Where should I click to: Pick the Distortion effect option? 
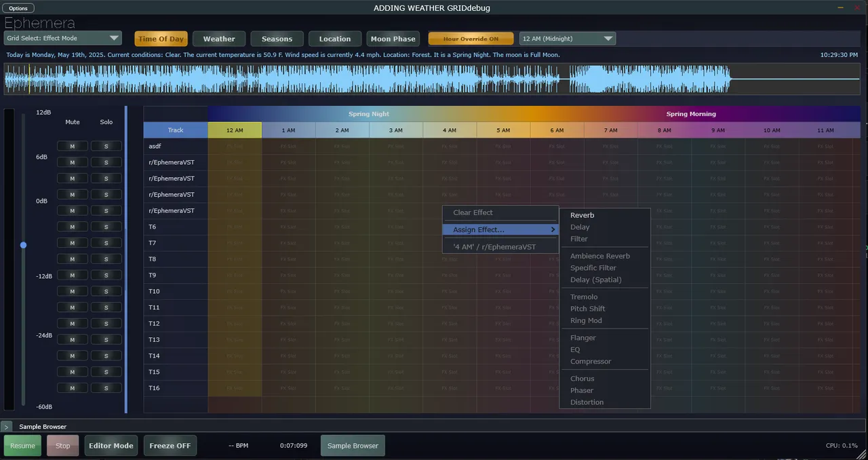[x=587, y=402]
